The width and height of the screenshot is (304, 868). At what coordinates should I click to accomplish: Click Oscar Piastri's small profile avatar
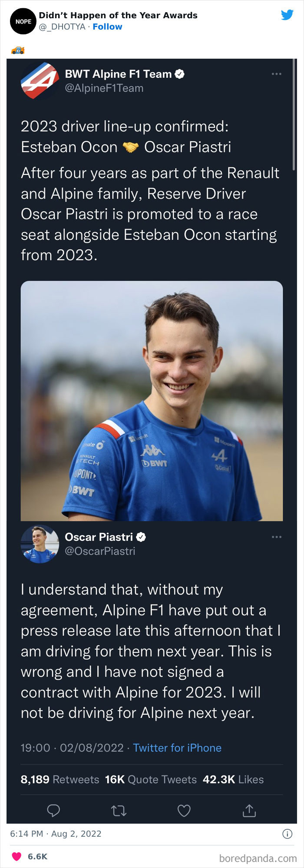coord(40,544)
